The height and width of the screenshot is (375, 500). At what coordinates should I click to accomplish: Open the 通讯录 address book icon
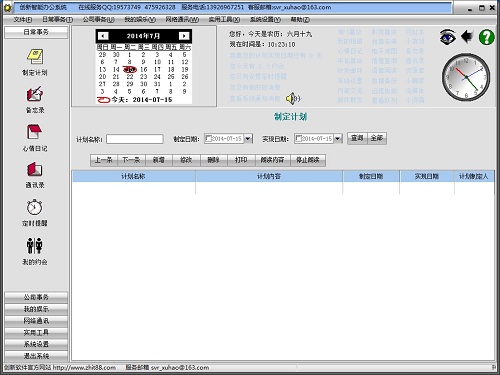[35, 169]
